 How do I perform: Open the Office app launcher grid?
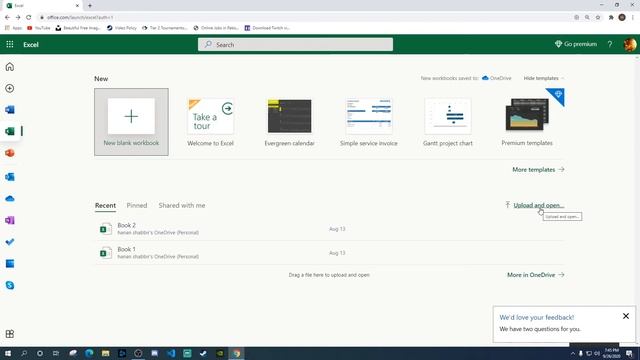[x=10, y=44]
